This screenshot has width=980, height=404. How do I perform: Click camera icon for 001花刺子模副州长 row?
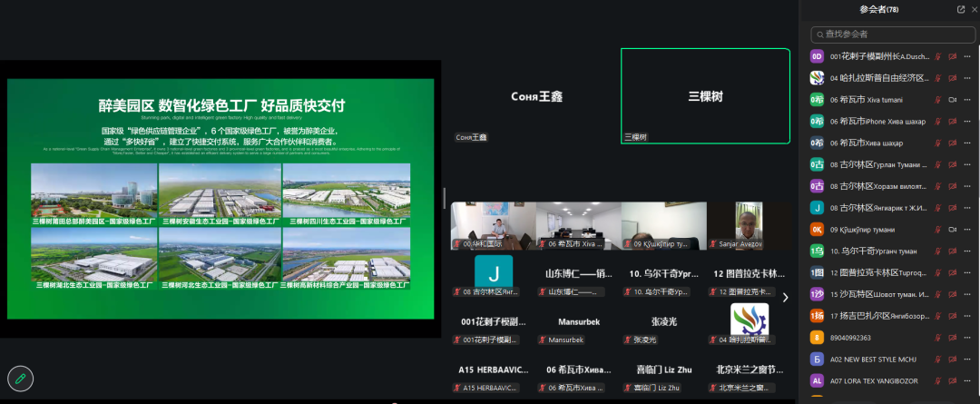(x=953, y=56)
